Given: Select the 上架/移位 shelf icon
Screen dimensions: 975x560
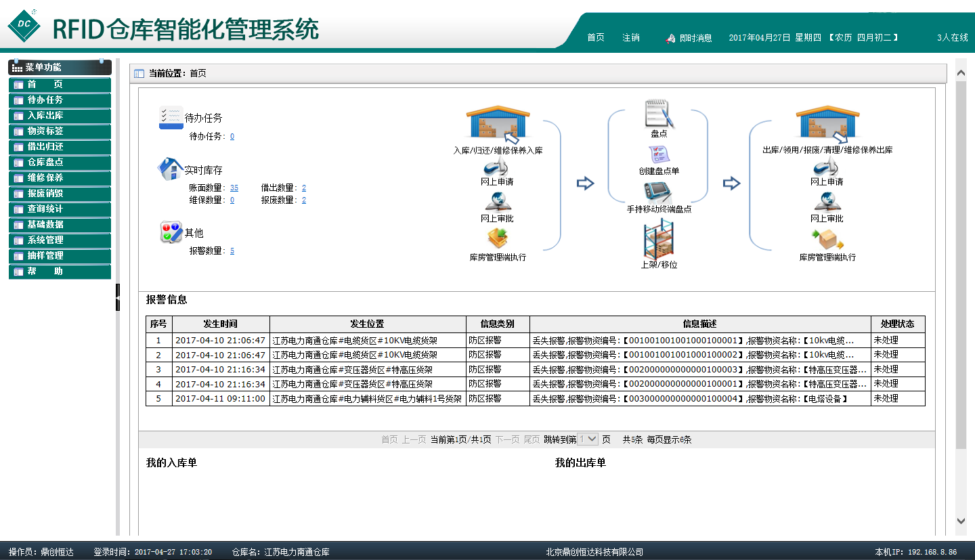Looking at the screenshot, I should pyautogui.click(x=659, y=240).
